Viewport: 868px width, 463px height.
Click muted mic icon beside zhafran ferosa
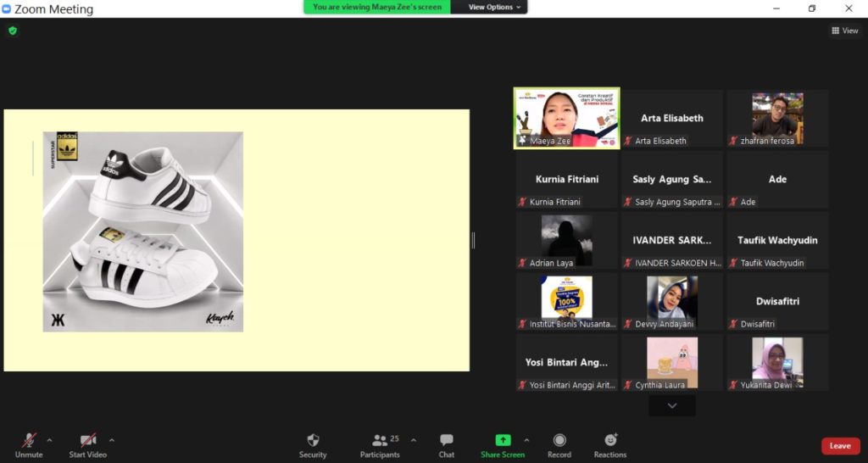pos(733,141)
